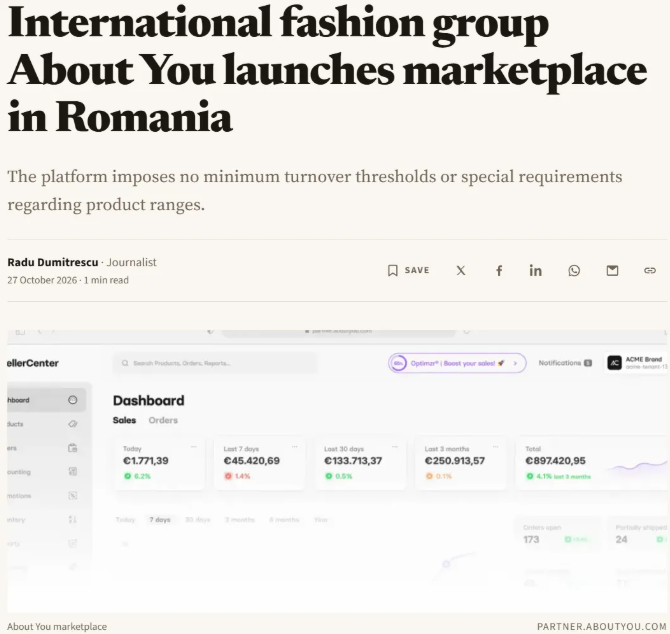The image size is (670, 634).
Task: Click the Dashboard icon in the sidebar
Action: (73, 400)
